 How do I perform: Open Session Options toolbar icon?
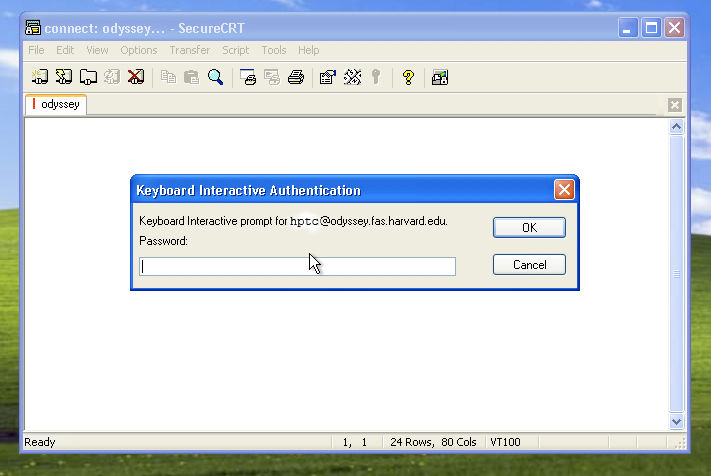pyautogui.click(x=328, y=77)
